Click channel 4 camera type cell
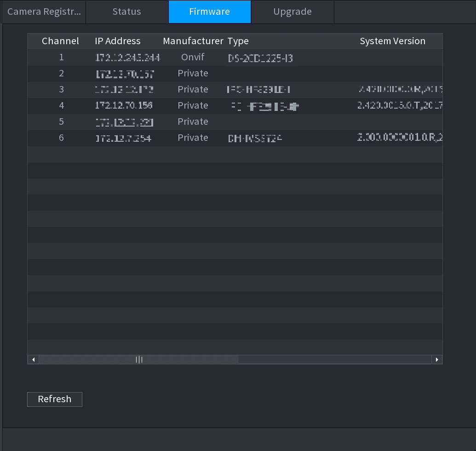The image size is (476, 451). [265, 106]
